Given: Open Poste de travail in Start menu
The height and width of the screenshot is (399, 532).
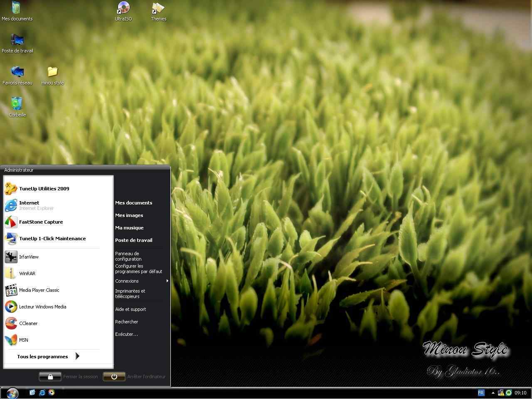Looking at the screenshot, I should 134,240.
